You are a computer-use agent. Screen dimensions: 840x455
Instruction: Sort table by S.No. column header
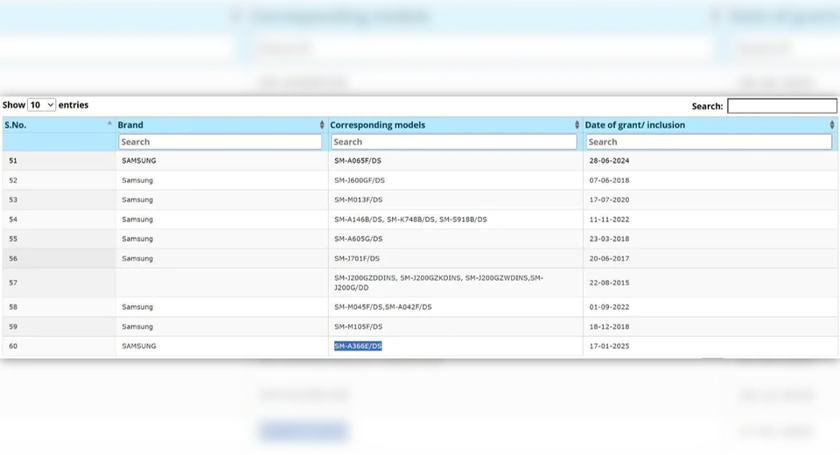point(58,125)
